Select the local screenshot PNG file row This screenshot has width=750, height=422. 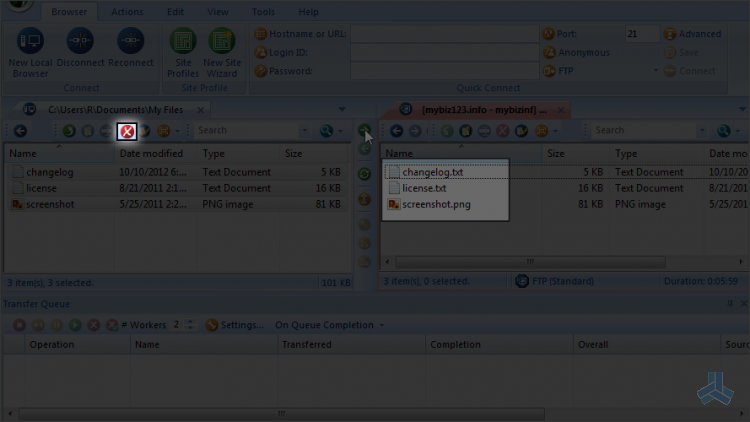(177, 204)
